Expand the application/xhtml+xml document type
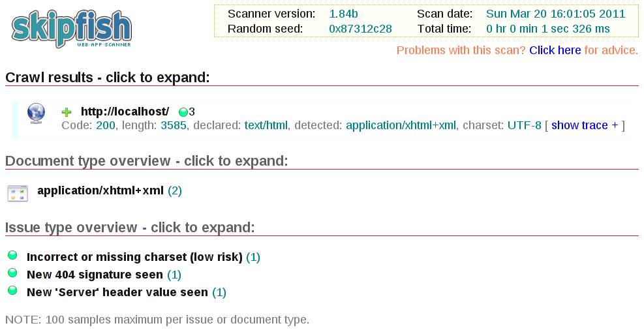The width and height of the screenshot is (644, 332). (x=100, y=190)
